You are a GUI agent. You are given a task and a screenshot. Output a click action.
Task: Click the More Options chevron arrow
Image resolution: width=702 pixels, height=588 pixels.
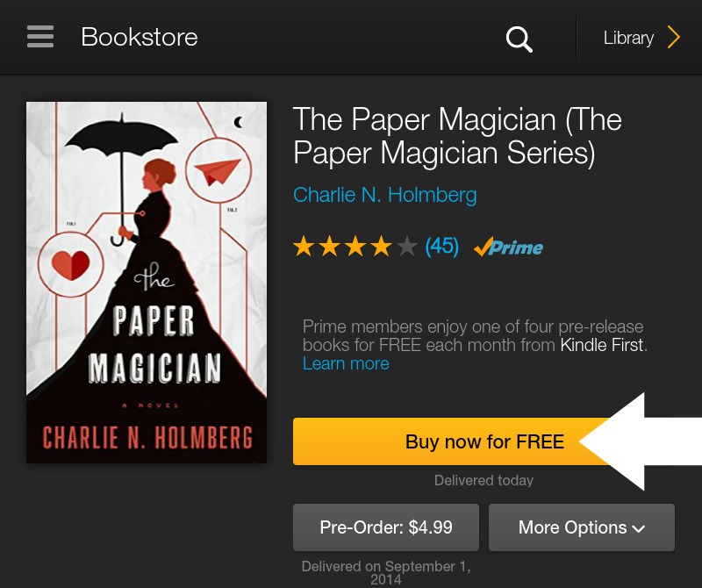639,528
